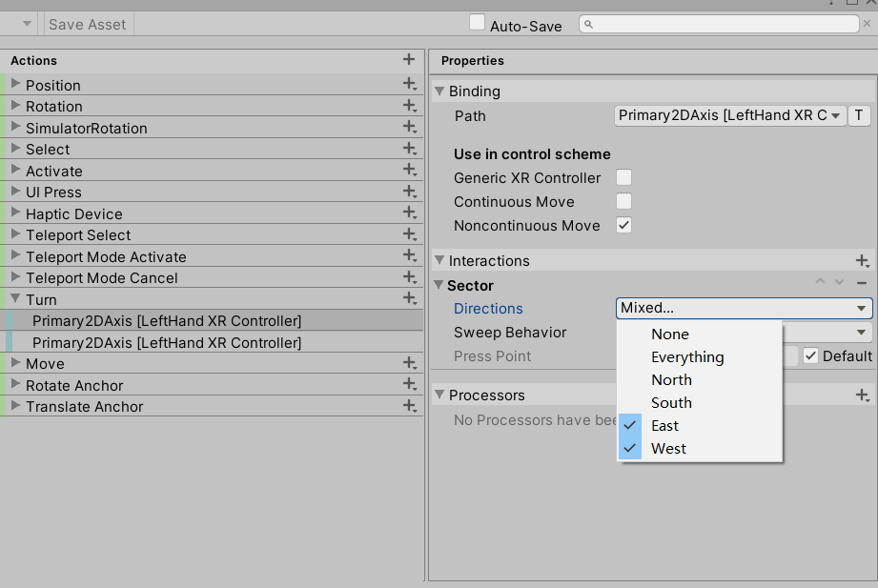Enable the Auto-Save checkbox

coord(478,23)
